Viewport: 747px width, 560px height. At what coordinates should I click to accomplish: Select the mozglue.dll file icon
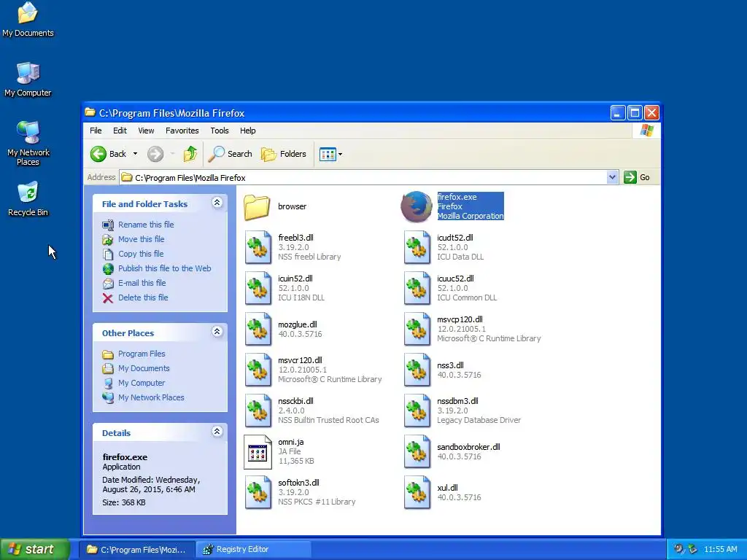coord(258,329)
